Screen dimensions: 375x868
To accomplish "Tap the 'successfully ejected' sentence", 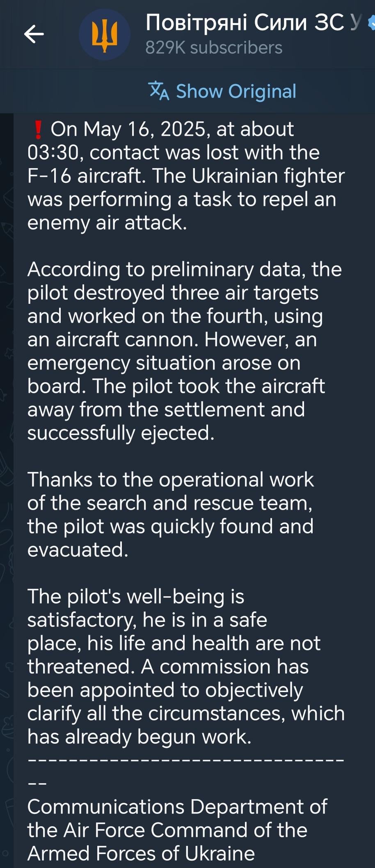I will pyautogui.click(x=121, y=433).
